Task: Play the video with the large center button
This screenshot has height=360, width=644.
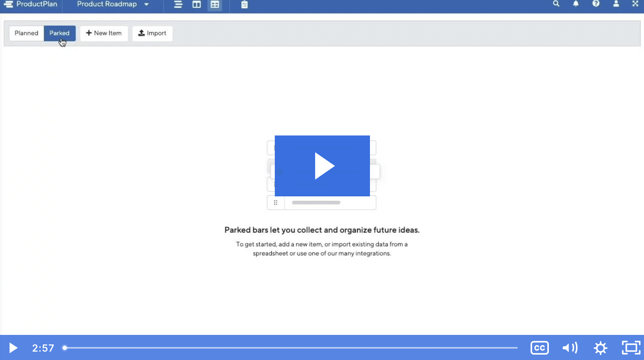Action: point(322,166)
